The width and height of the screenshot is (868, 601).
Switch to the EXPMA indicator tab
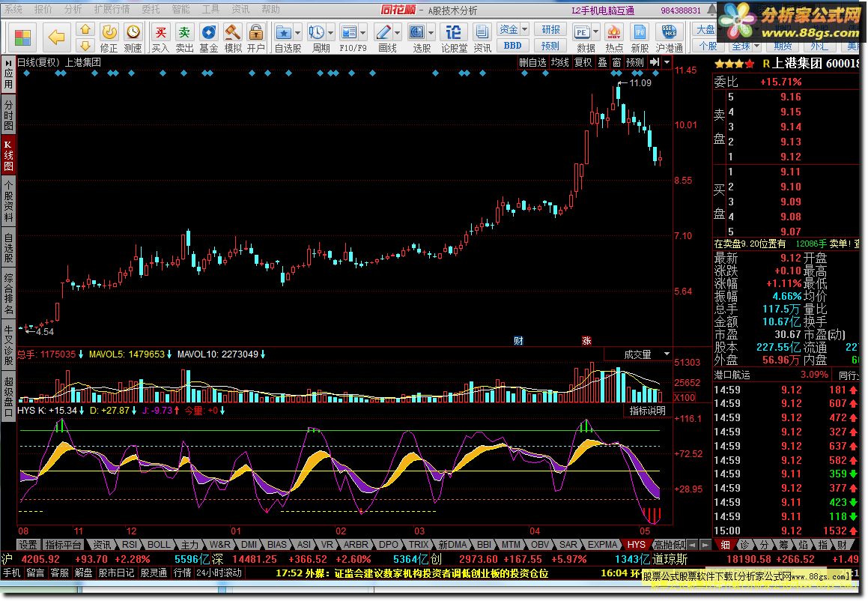602,545
